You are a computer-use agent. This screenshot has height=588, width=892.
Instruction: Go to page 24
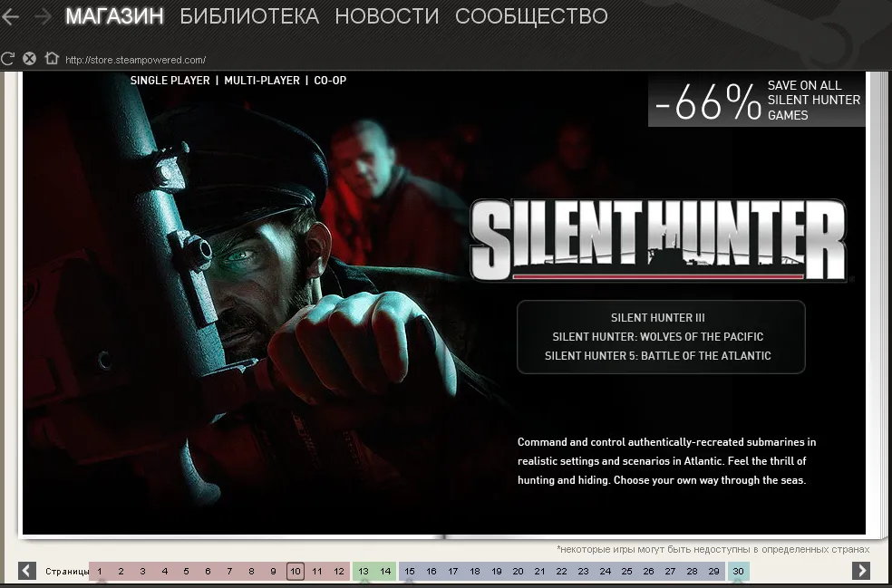point(606,571)
